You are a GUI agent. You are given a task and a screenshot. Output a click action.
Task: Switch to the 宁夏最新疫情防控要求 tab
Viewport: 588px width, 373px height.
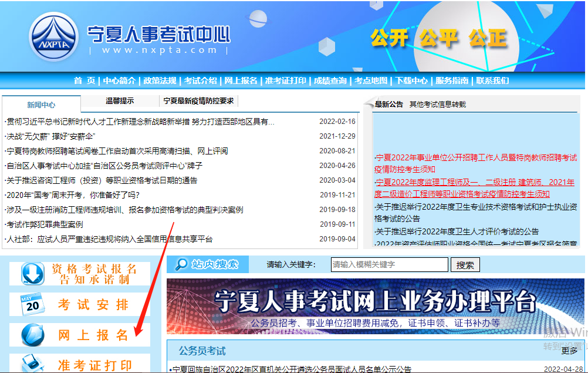click(198, 101)
